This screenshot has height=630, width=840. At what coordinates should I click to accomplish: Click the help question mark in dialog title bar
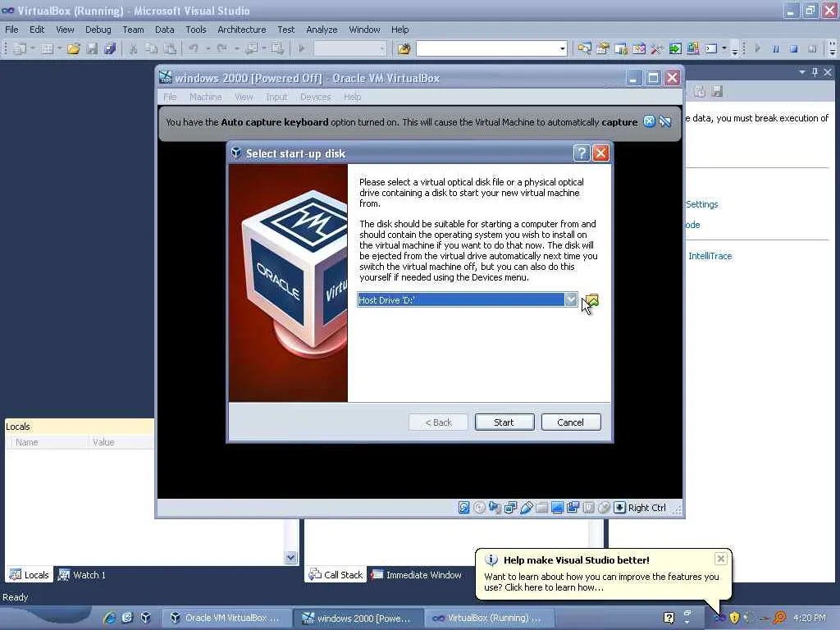(x=582, y=153)
